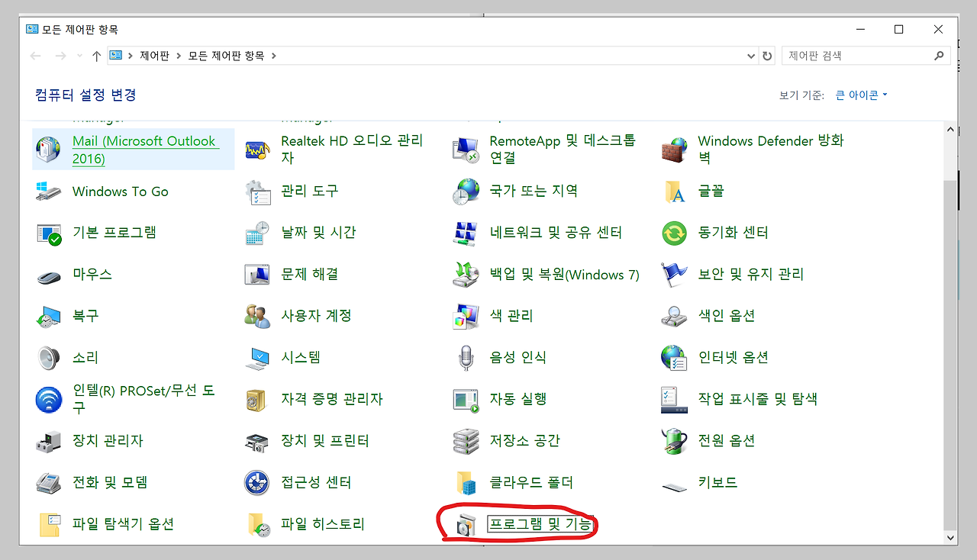Open the 프로그램 및 기능 link
This screenshot has height=560, width=977.
[x=540, y=524]
